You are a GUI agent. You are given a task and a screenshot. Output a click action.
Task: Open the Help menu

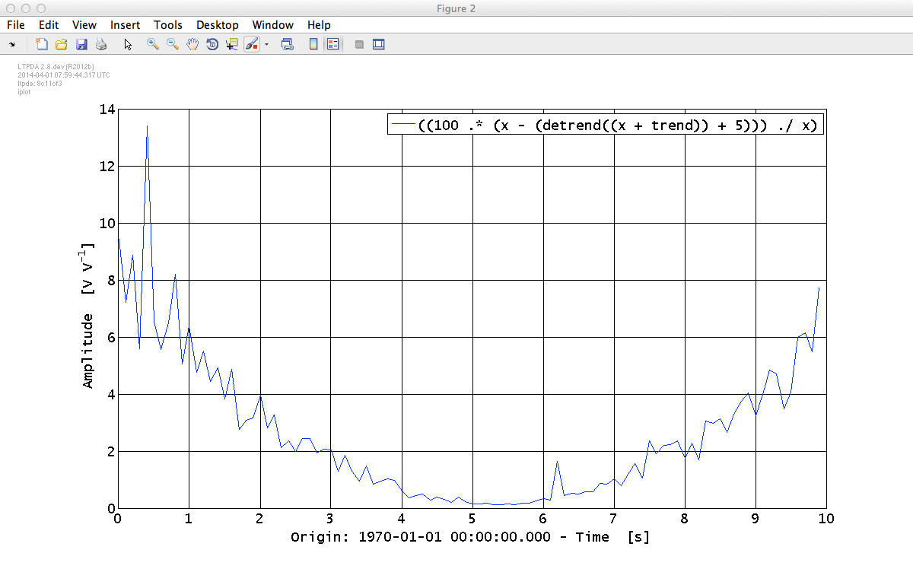point(319,25)
